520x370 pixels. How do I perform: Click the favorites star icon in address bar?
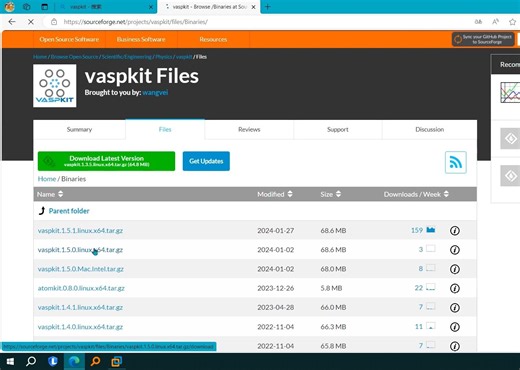click(512, 22)
